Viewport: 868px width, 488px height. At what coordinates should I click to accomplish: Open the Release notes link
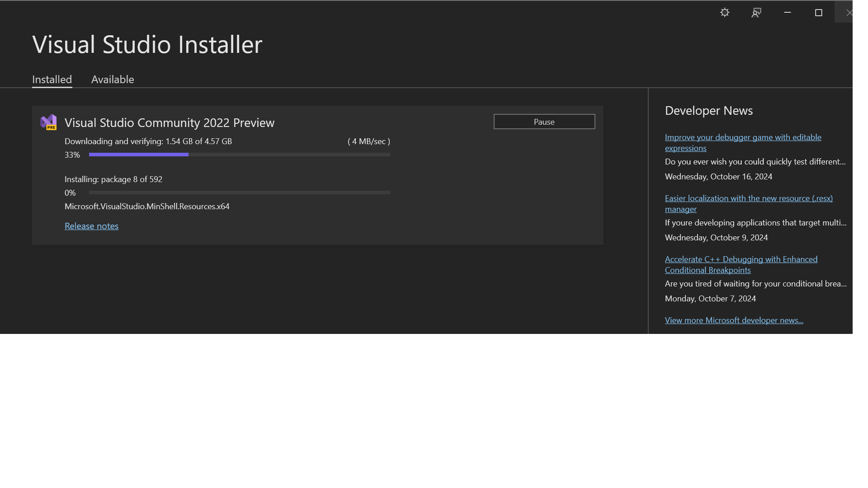91,226
